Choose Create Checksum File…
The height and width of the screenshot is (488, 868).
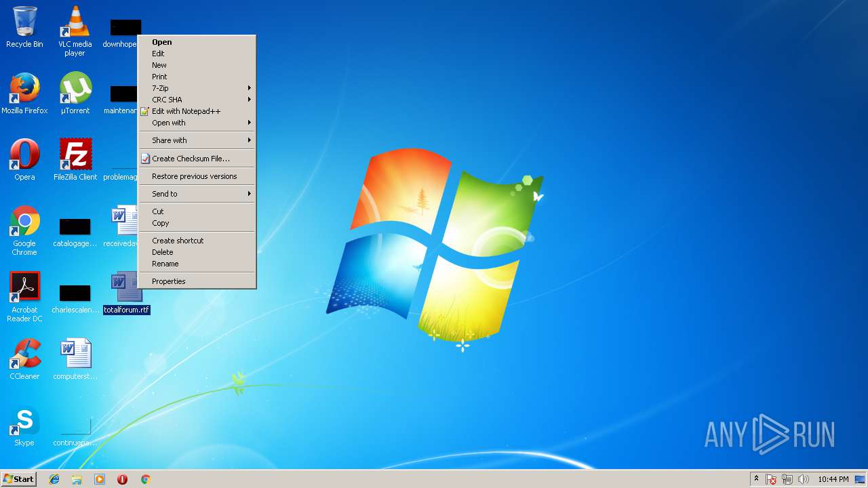coord(197,159)
